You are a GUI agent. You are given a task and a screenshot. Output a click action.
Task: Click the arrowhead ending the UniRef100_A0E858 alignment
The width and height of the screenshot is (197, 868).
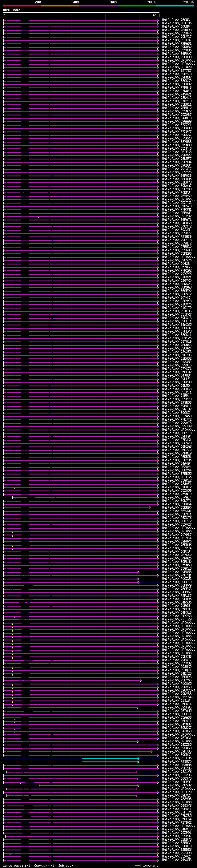click(139, 572)
